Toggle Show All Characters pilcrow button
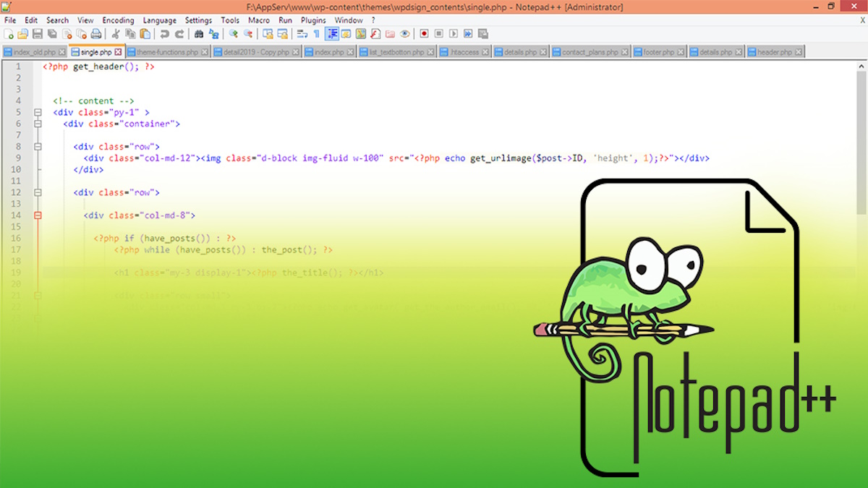This screenshot has height=488, width=868. pyautogui.click(x=316, y=34)
